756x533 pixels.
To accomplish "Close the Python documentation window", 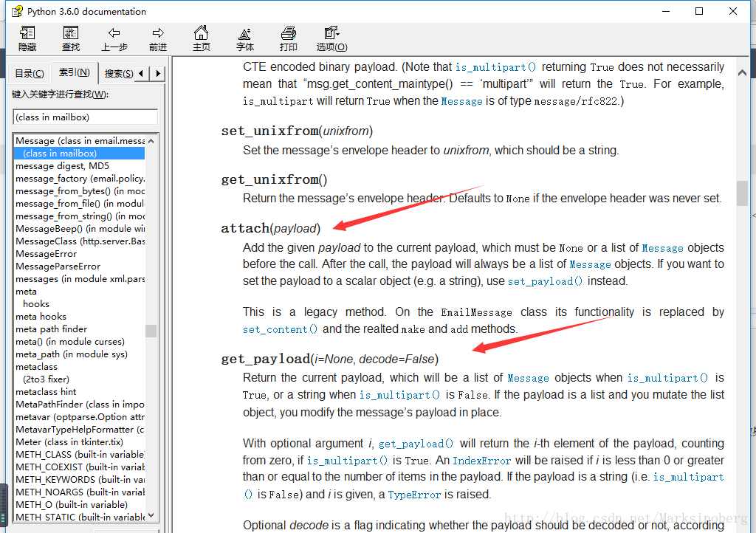I will [733, 11].
